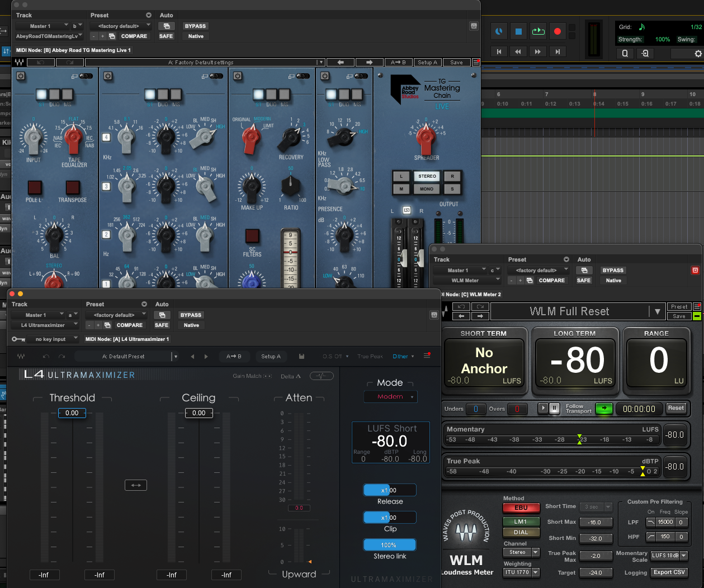
Task: Click the Save disk icon in the L4 toolbar
Action: 300,356
